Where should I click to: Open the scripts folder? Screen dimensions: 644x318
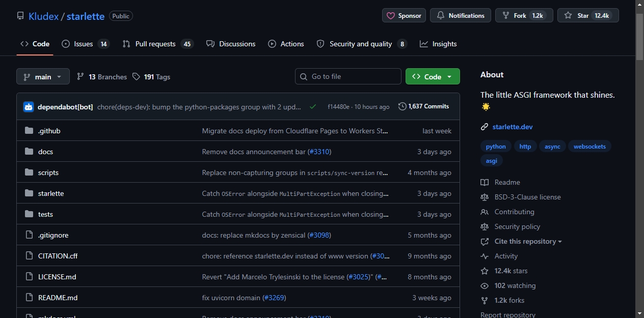pos(48,172)
